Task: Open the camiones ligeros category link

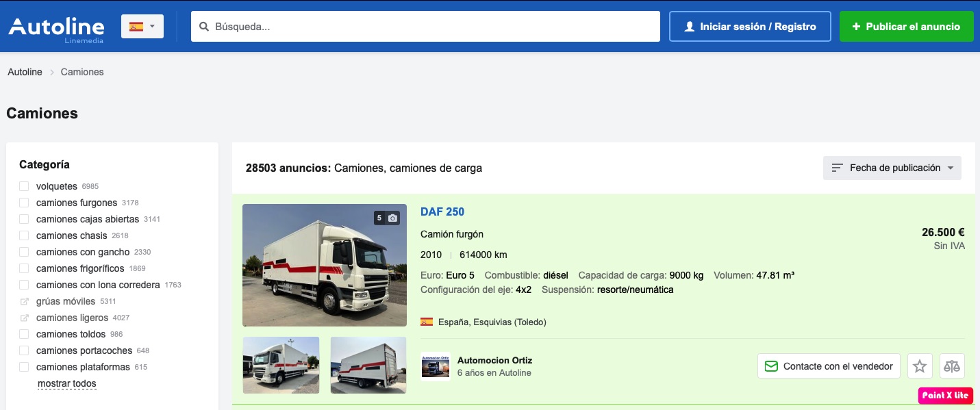Action: click(72, 318)
